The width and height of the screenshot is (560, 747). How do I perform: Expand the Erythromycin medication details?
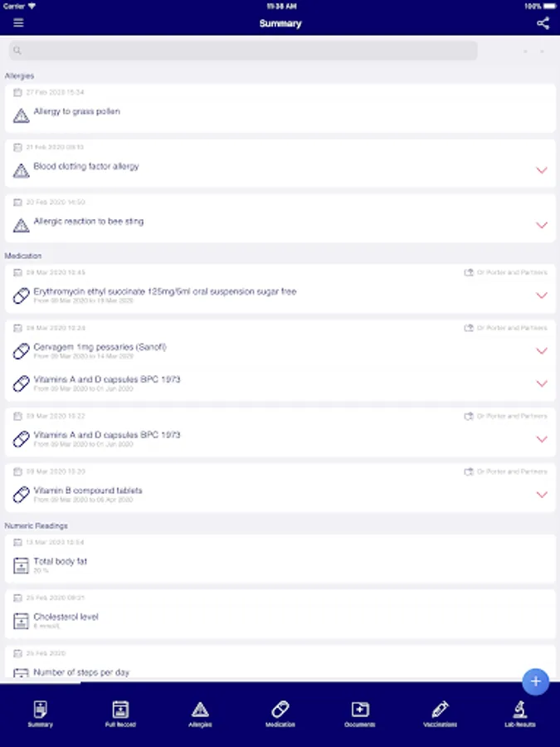pyautogui.click(x=542, y=295)
